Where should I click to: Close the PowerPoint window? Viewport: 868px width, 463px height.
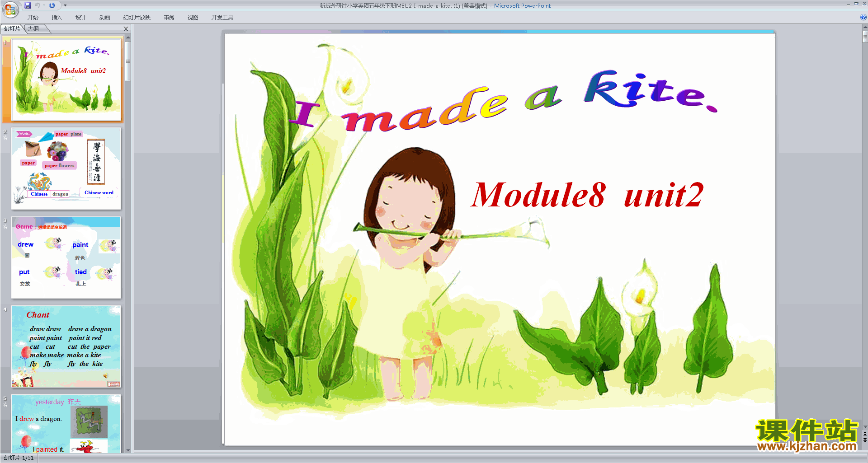(x=864, y=4)
